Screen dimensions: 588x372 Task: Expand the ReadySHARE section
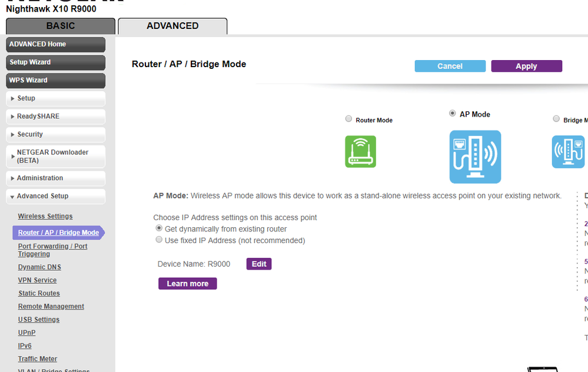tap(55, 117)
